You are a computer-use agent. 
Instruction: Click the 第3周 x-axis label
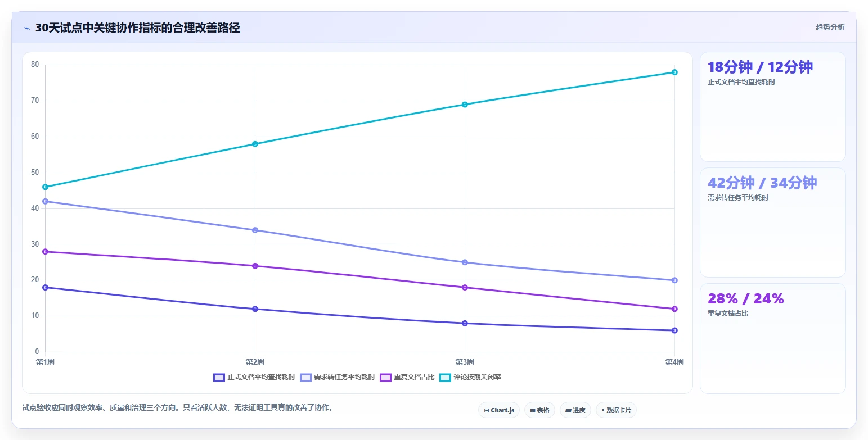(x=465, y=362)
